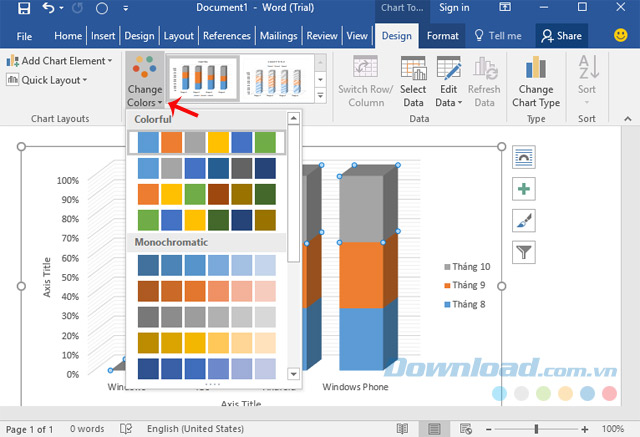Open proofing check icon in status bar
This screenshot has width=640, height=437.
pos(126,429)
